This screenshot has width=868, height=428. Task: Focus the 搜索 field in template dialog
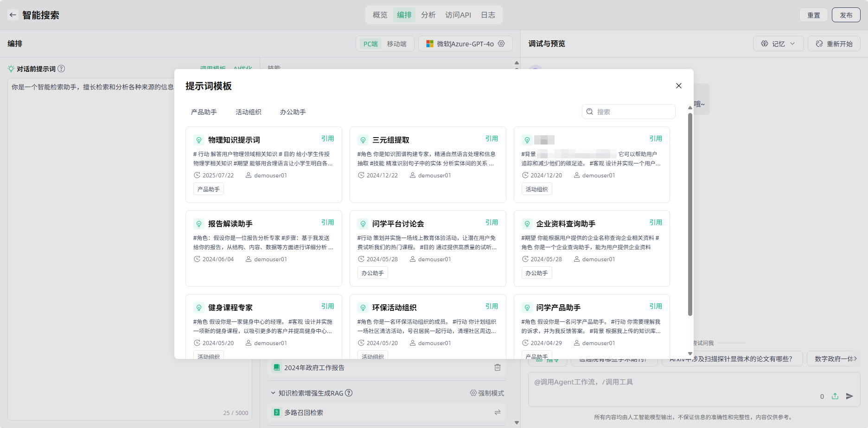click(x=629, y=112)
